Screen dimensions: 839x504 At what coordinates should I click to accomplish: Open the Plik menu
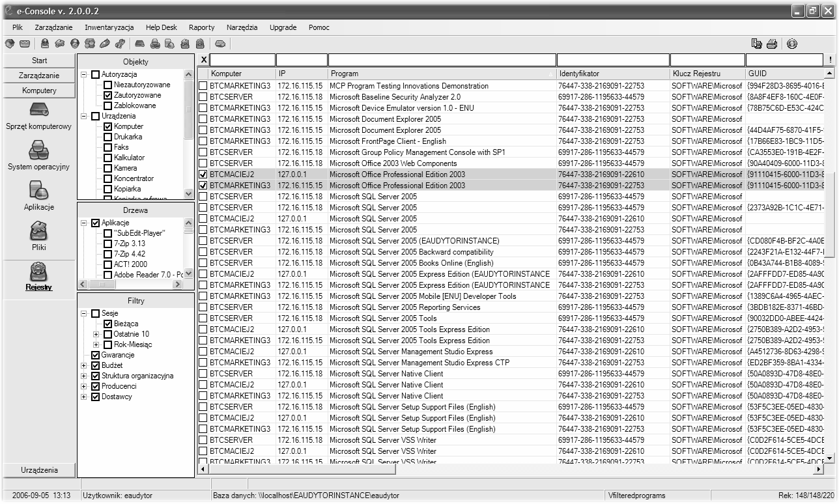[18, 27]
